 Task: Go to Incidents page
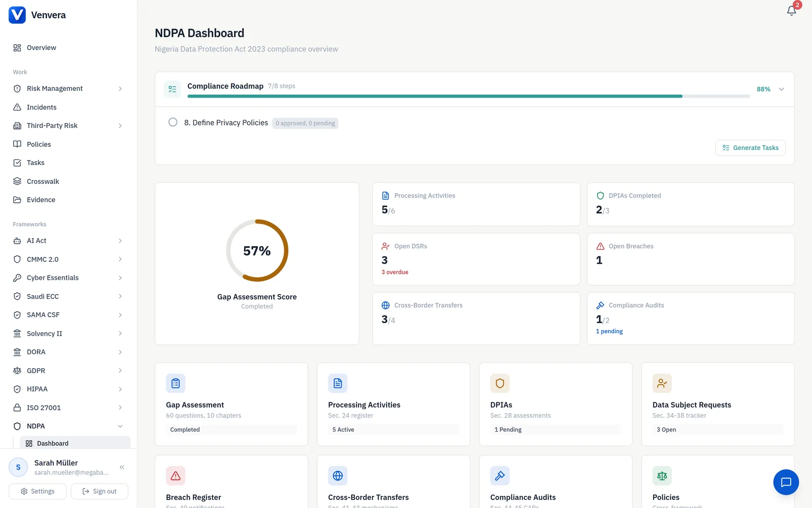pos(69,107)
